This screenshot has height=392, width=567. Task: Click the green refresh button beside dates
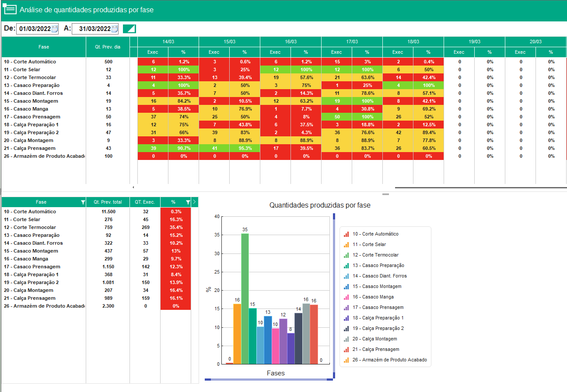click(129, 29)
